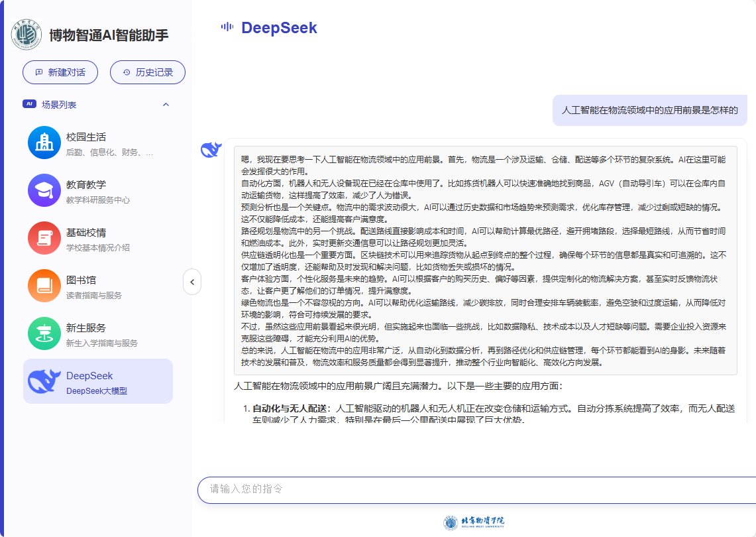Click the 基础校情 scroll icon
The height and width of the screenshot is (537, 756).
[x=44, y=239]
